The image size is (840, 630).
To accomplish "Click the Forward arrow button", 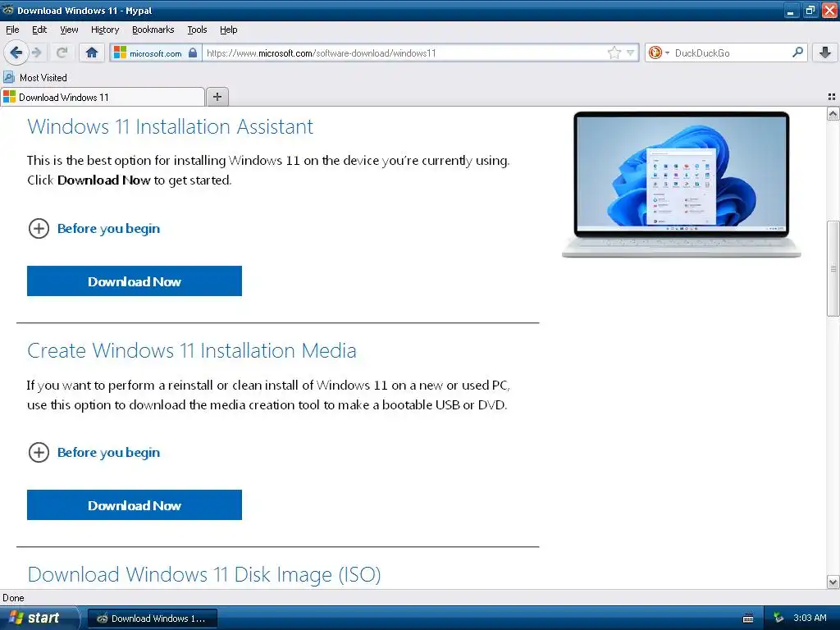I will tap(36, 52).
